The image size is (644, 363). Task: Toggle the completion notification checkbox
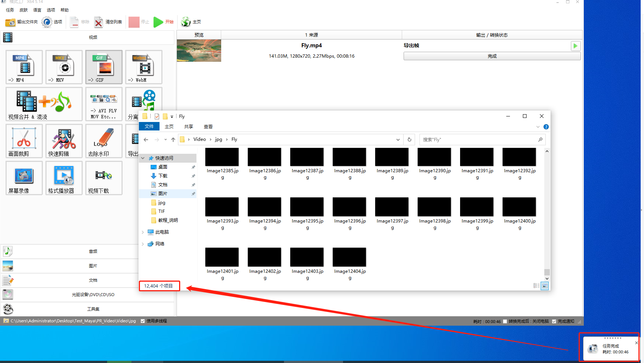click(554, 322)
